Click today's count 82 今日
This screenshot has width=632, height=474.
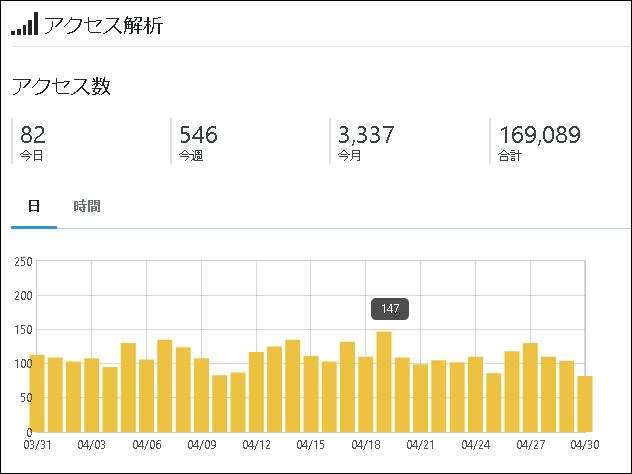point(32,141)
